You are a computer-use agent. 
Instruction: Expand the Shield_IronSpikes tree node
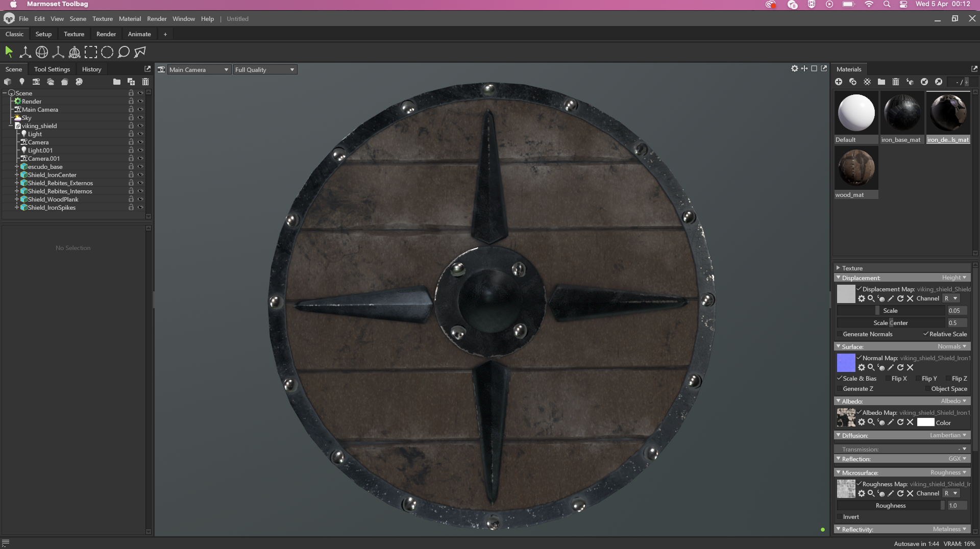(16, 208)
